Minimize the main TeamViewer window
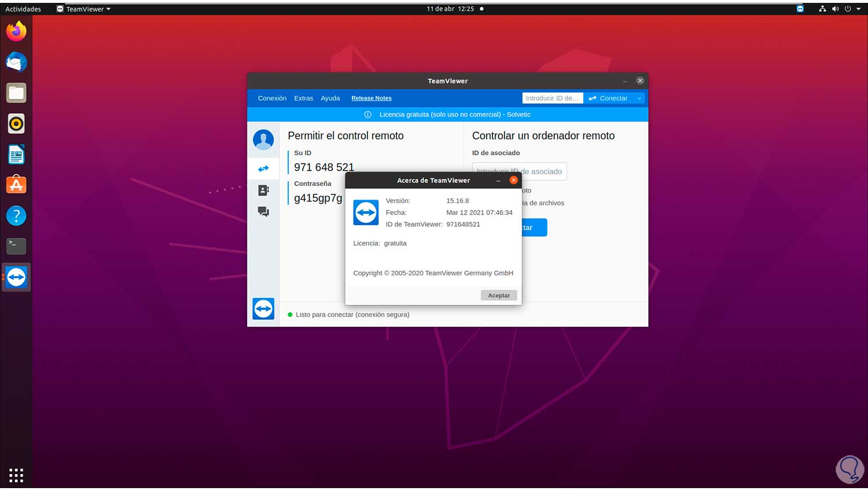This screenshot has width=868, height=491. click(x=625, y=81)
